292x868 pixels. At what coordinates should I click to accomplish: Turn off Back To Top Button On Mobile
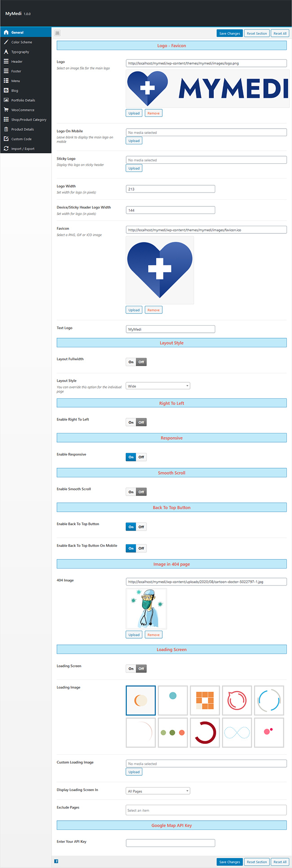tap(141, 548)
